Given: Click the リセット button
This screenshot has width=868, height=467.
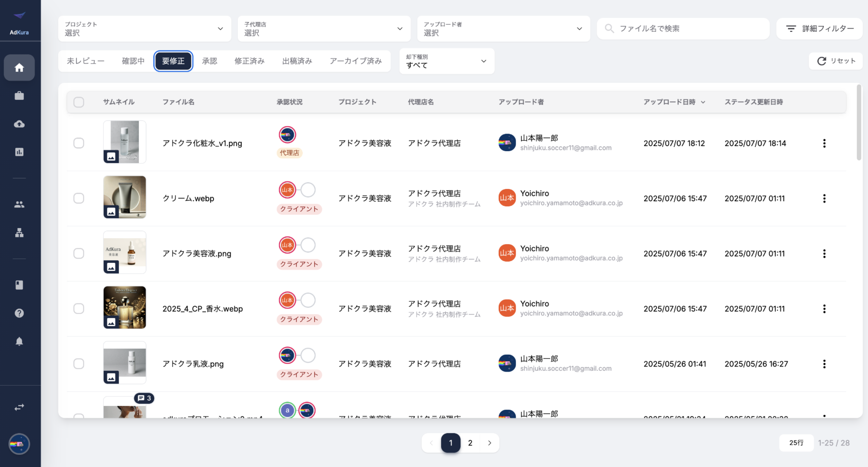Looking at the screenshot, I should pyautogui.click(x=836, y=61).
